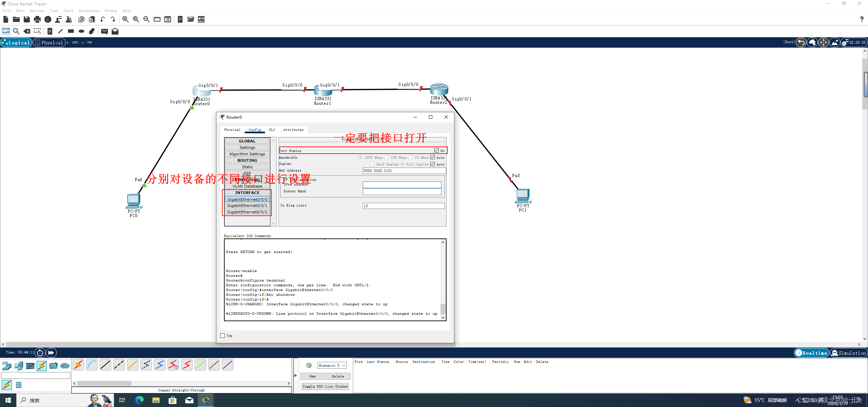The image size is (868, 407).
Task: Switch to the Attributes tab
Action: click(x=293, y=130)
